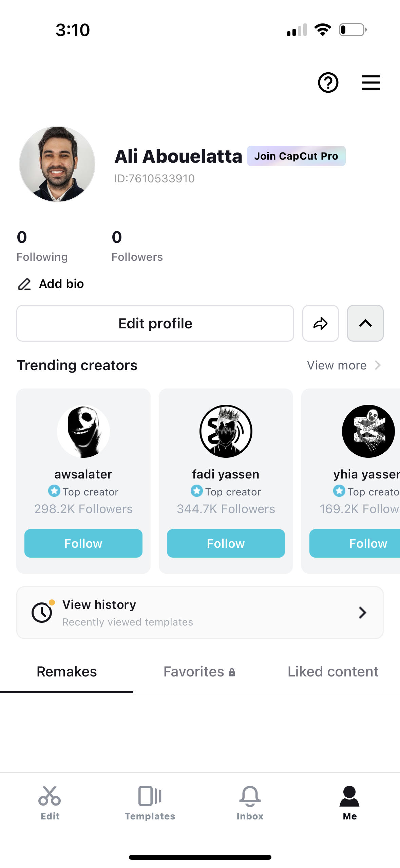Open Edit profile
This screenshot has height=868, width=400.
click(x=155, y=323)
